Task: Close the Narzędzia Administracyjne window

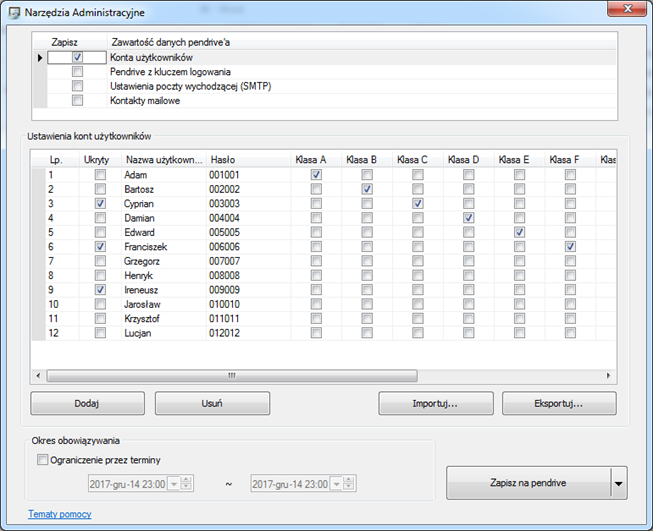Action: 628,9
